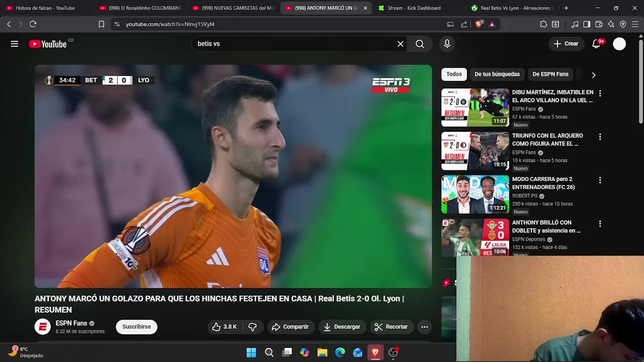
Task: Open 'ANTHONY BRILLÓ CON DOBLETE' thumbnail
Action: pyautogui.click(x=475, y=237)
